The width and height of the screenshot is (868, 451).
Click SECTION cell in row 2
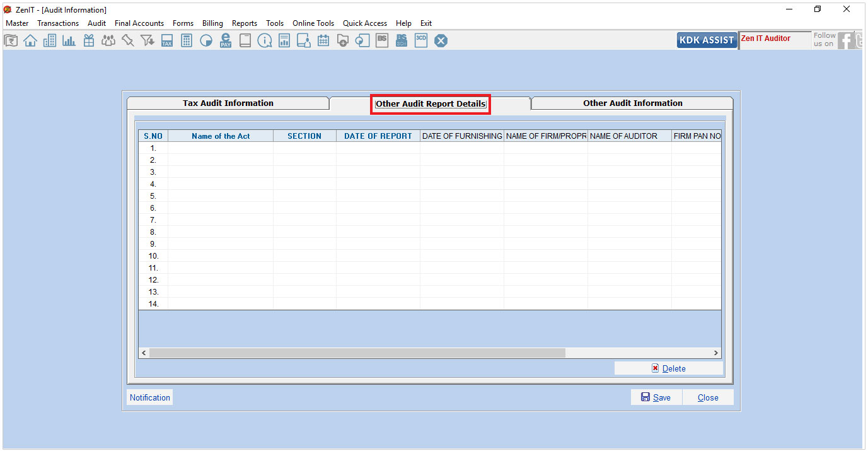point(304,160)
